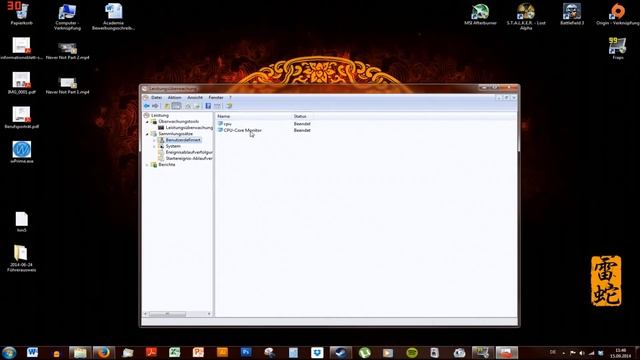
Task: Select IMG_0001.pdf on the desktop
Action: (21, 83)
